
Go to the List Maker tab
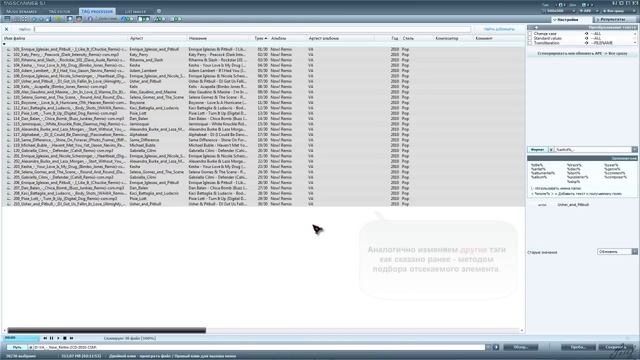pyautogui.click(x=135, y=11)
